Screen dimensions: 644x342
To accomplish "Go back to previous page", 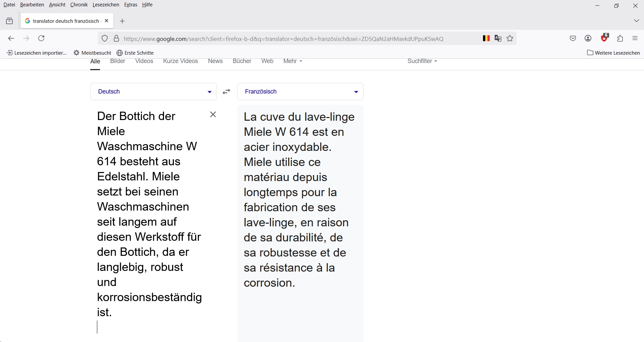I will (11, 39).
